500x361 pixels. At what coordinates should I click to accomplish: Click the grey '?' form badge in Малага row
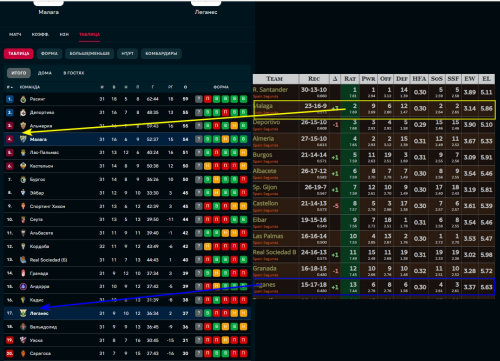point(199,139)
